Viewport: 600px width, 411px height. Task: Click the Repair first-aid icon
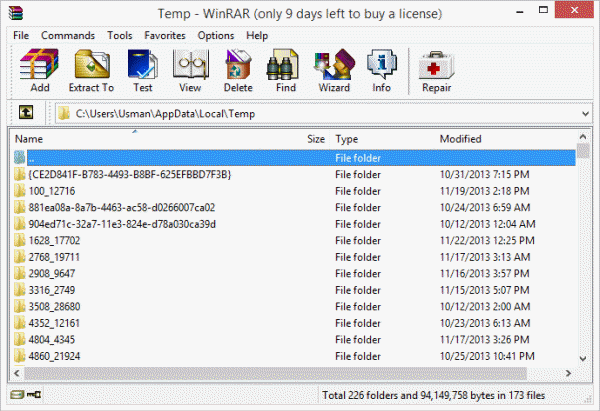(436, 65)
